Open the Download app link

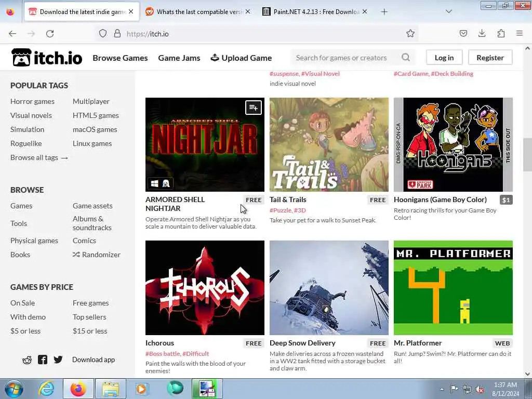(x=94, y=360)
